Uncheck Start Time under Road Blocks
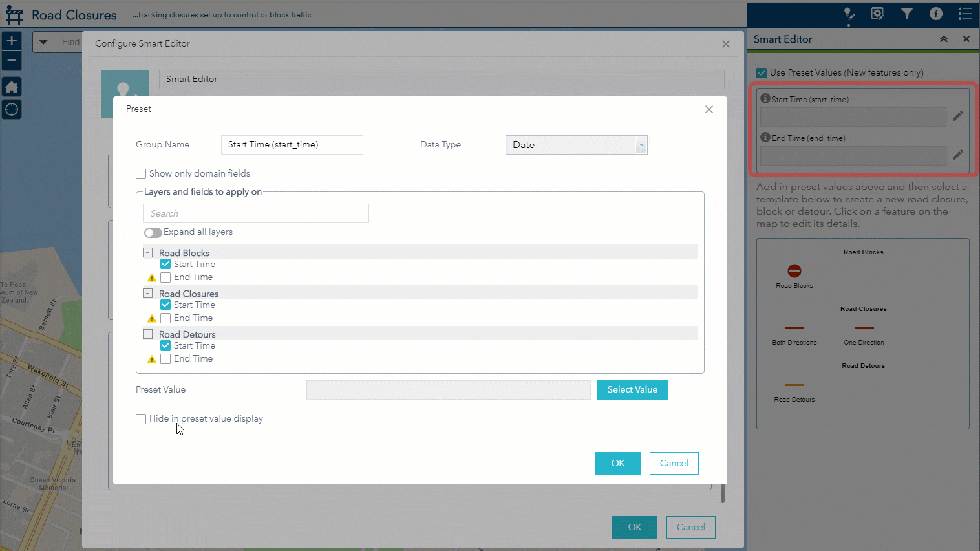 coord(165,264)
